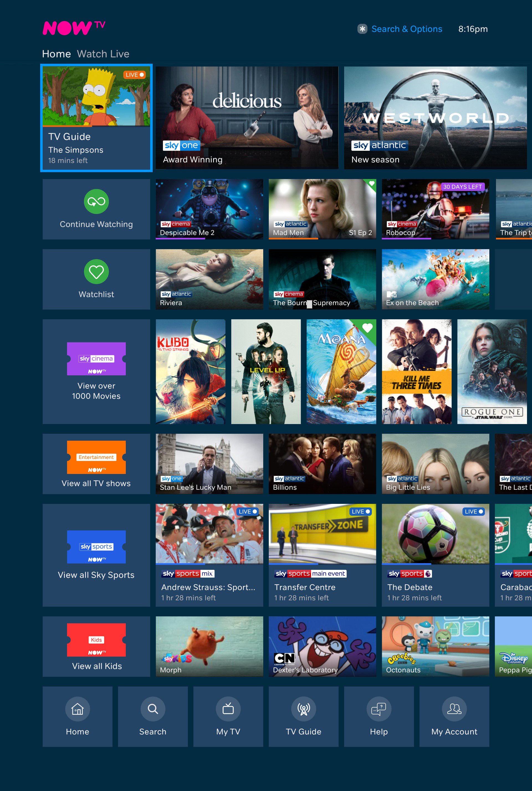This screenshot has height=791, width=532.
Task: Click the CBeebies logo on Octonauts
Action: click(402, 658)
